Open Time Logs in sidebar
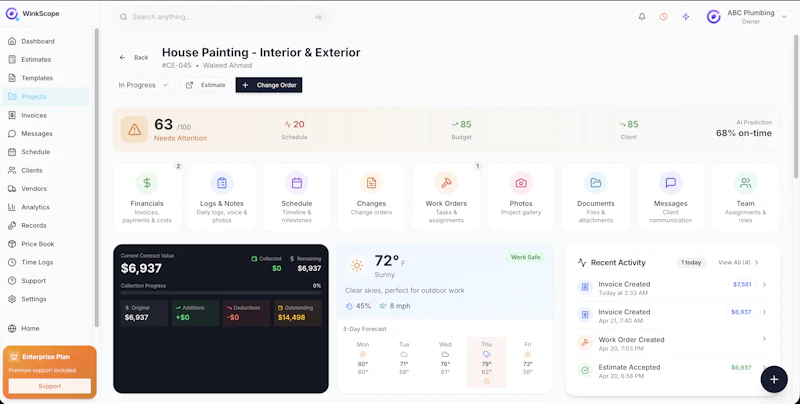 46,262
